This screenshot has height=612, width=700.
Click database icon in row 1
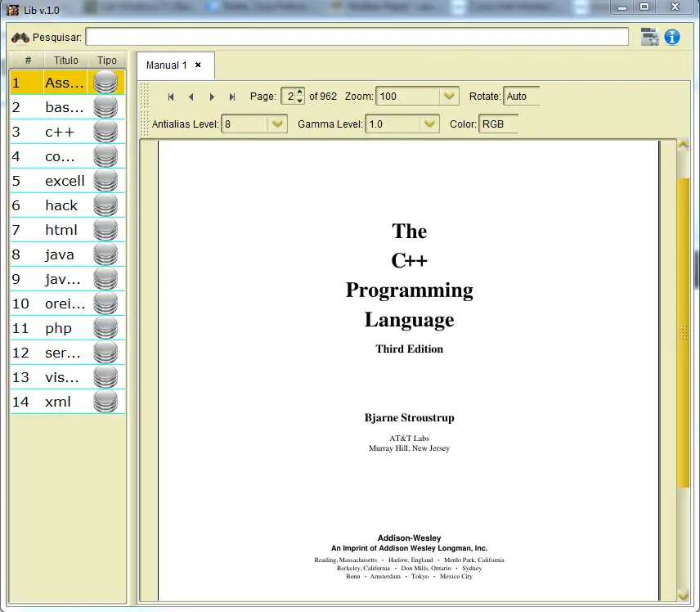coord(105,83)
